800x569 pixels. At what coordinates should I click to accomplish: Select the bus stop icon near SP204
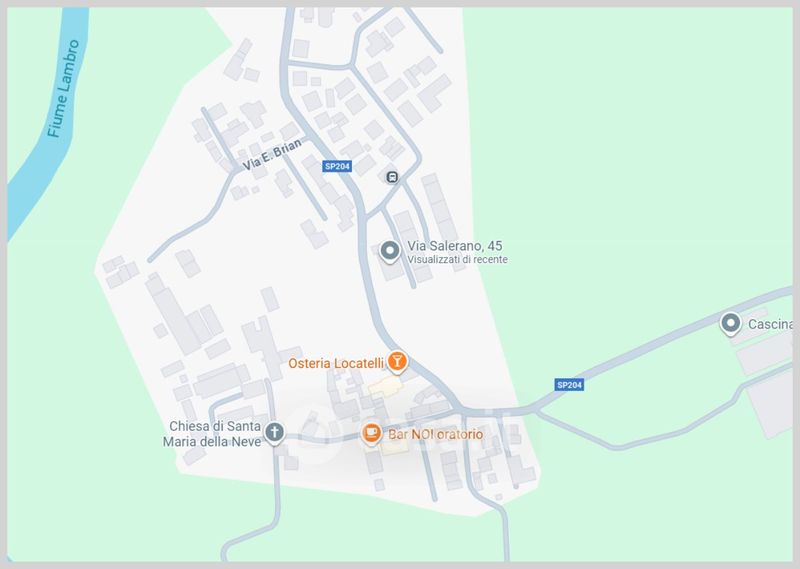[x=392, y=177]
